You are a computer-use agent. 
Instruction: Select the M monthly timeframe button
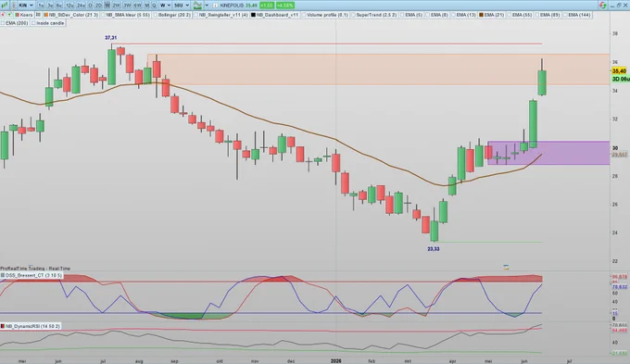[x=146, y=6]
